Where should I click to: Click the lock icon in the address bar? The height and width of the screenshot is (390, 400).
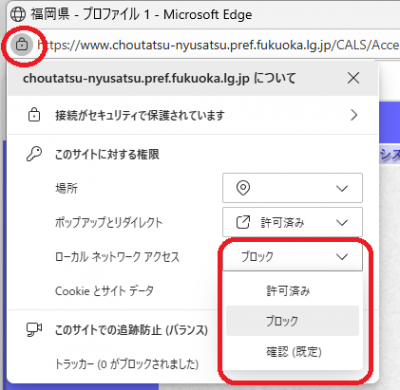pyautogui.click(x=22, y=44)
